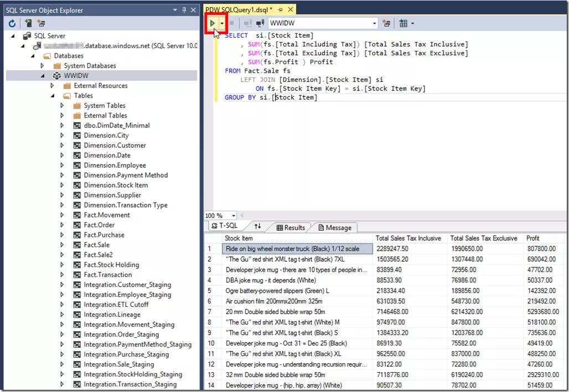Open the execute options dropdown arrow
Viewport: 569px width, 392px height.
[x=222, y=23]
